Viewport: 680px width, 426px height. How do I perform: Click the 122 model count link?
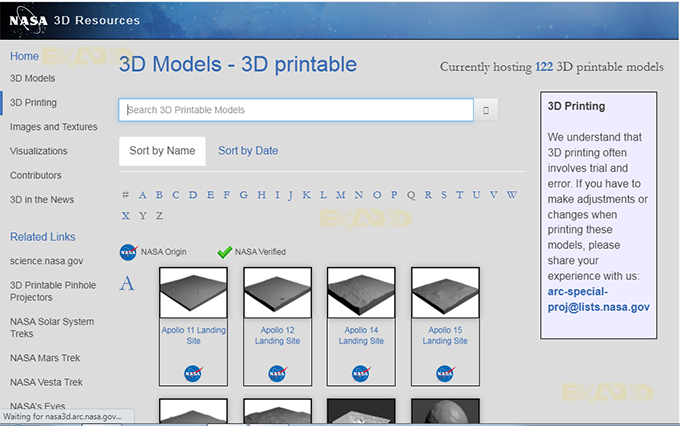[x=544, y=67]
